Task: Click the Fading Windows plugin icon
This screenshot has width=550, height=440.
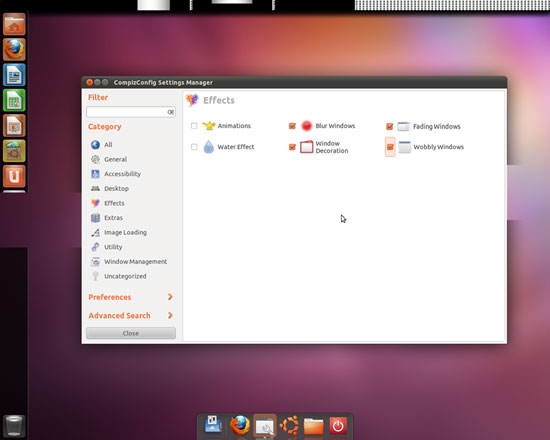Action: [x=403, y=126]
